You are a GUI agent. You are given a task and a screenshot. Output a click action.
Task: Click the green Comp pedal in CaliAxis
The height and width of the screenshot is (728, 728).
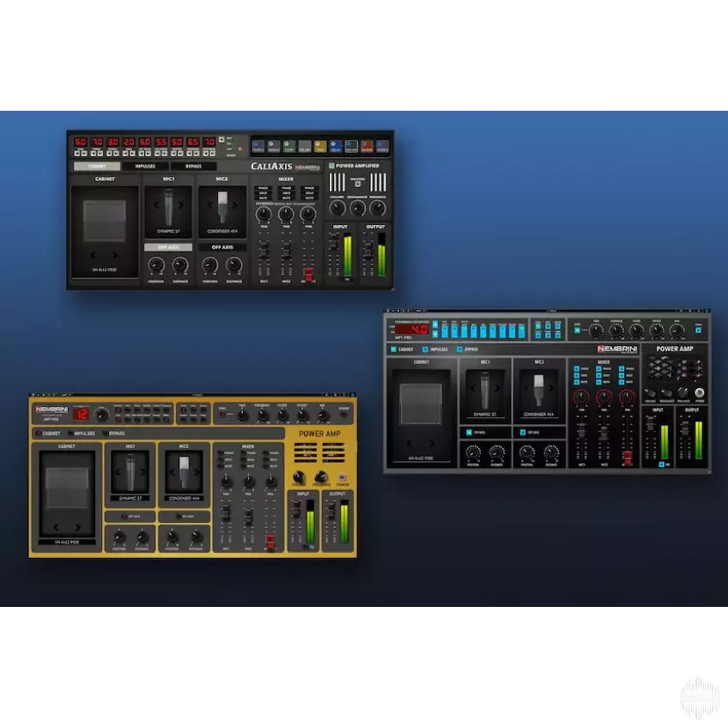point(288,147)
